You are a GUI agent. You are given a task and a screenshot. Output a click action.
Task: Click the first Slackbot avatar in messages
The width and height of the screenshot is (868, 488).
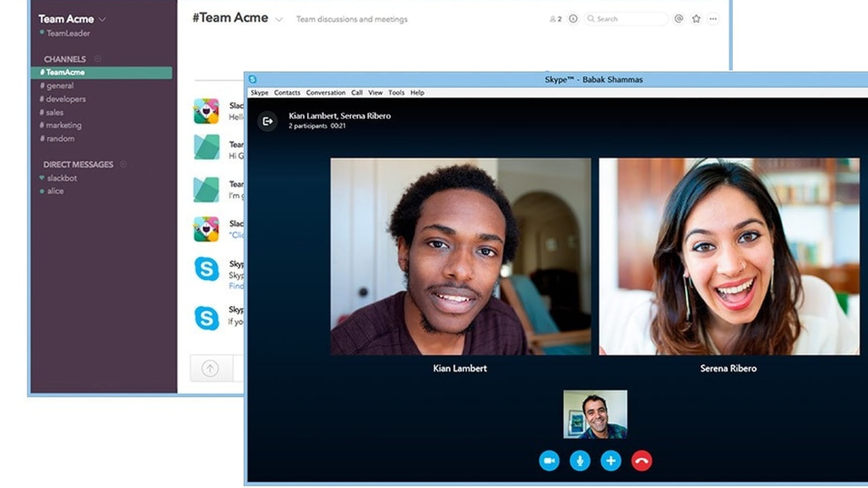[206, 111]
